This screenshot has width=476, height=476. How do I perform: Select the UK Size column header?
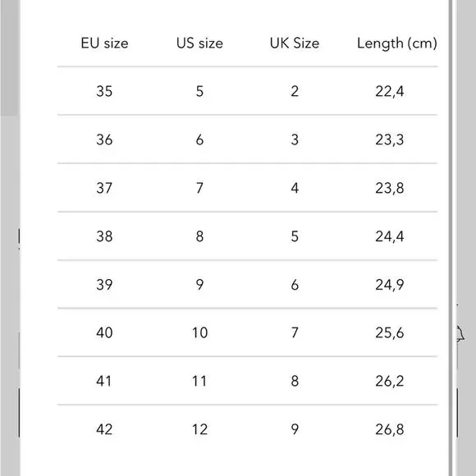coord(295,43)
